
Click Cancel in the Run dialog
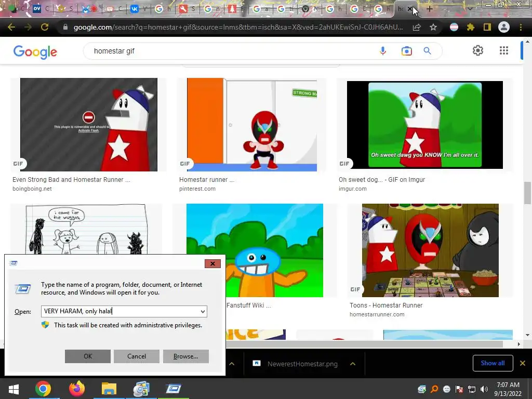137,356
